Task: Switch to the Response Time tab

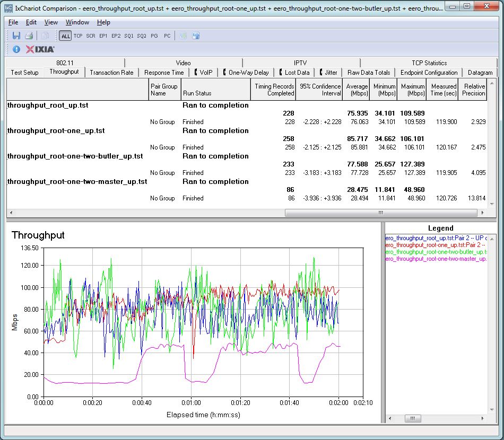Action: tap(164, 73)
